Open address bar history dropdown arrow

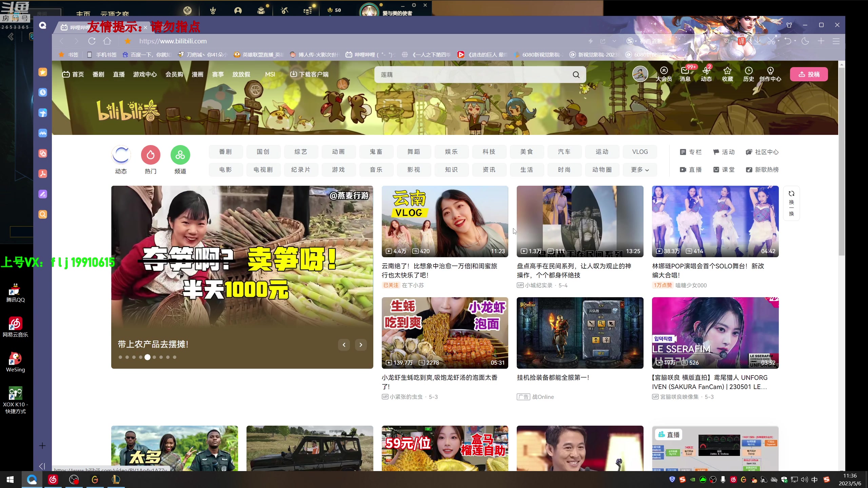614,41
